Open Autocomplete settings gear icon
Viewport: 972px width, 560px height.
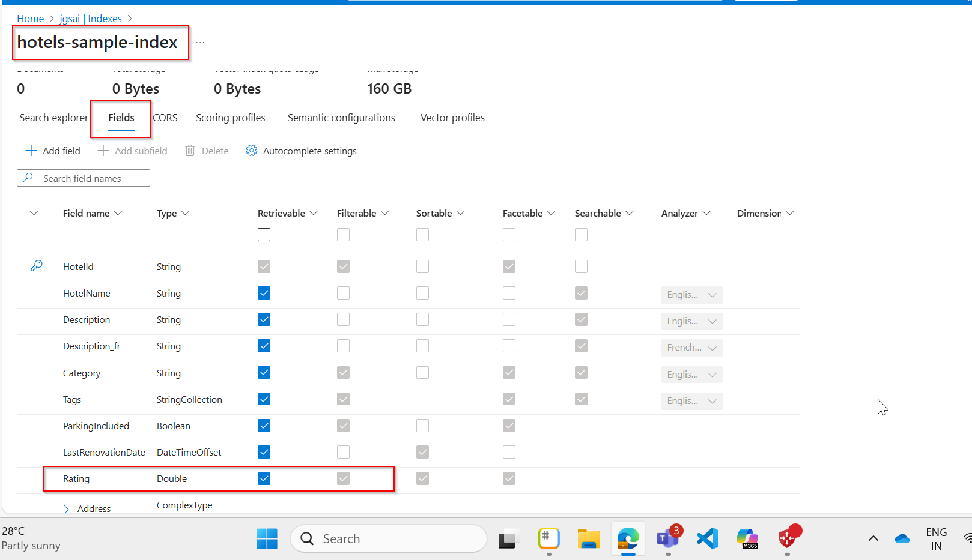[x=252, y=151]
